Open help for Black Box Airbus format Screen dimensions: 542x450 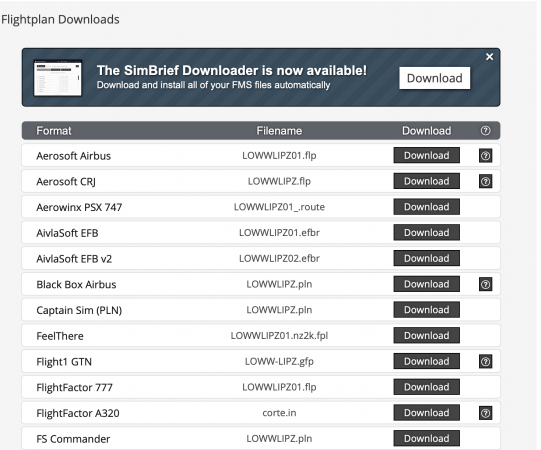485,284
